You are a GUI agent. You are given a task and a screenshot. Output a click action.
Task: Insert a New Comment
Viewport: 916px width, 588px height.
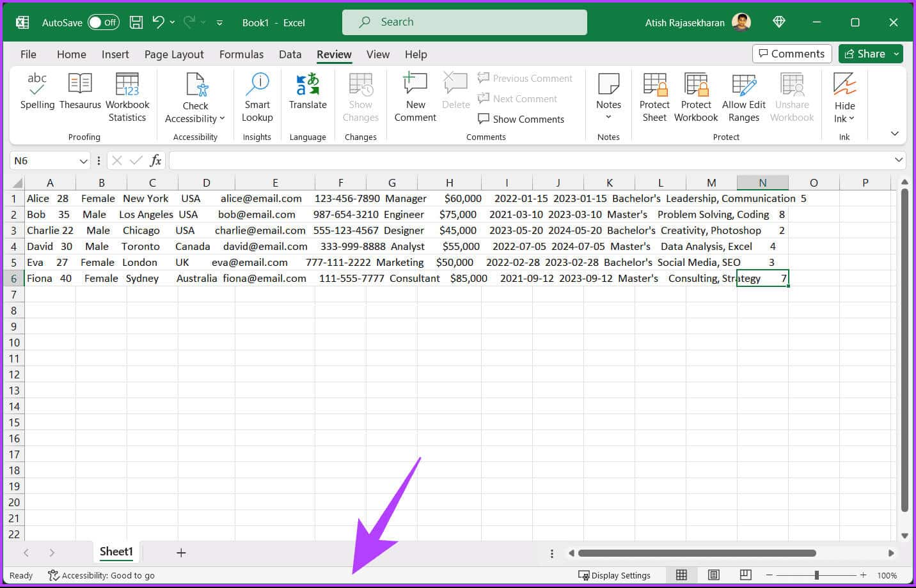(x=415, y=97)
